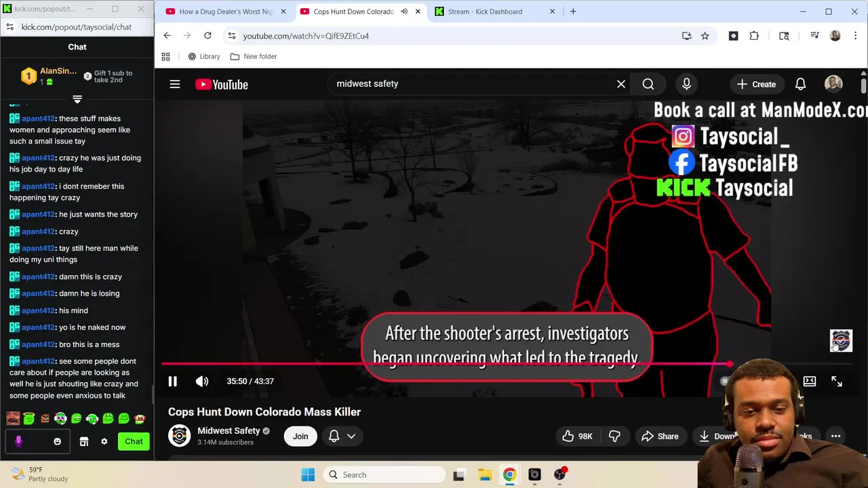868x488 pixels.
Task: Run the YouTube search magnifier button
Action: (648, 84)
